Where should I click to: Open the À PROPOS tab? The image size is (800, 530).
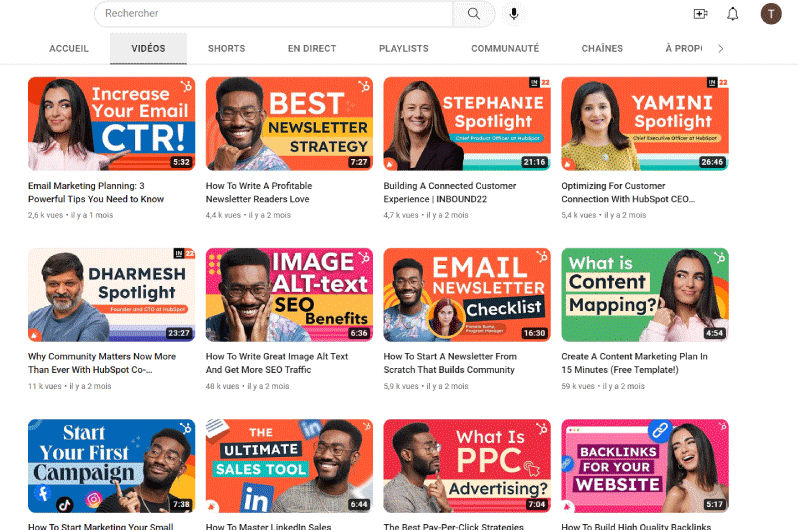[x=684, y=48]
